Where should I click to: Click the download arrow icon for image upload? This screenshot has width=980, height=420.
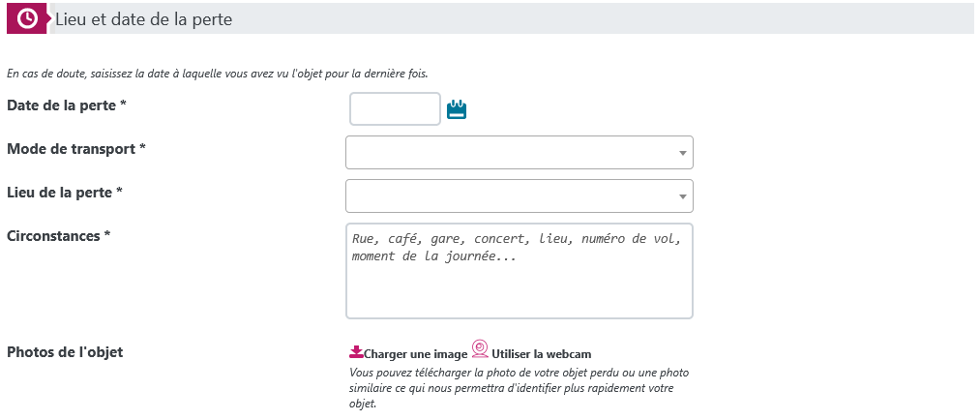tap(356, 352)
